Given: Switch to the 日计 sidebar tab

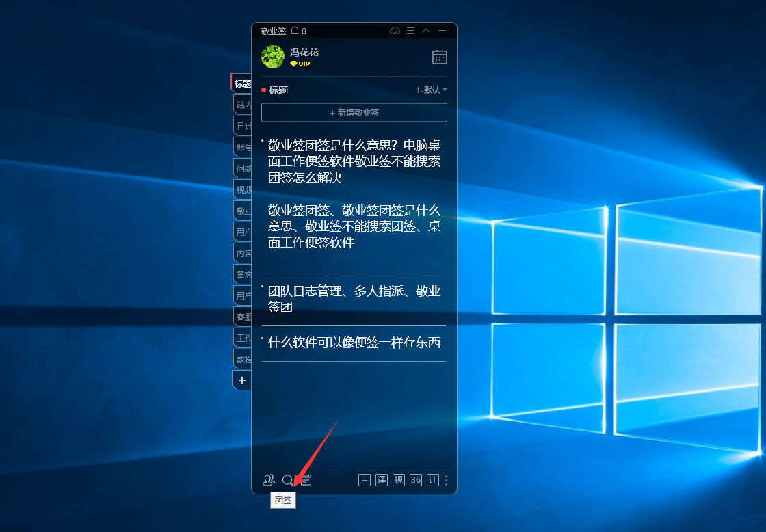Looking at the screenshot, I should [243, 126].
